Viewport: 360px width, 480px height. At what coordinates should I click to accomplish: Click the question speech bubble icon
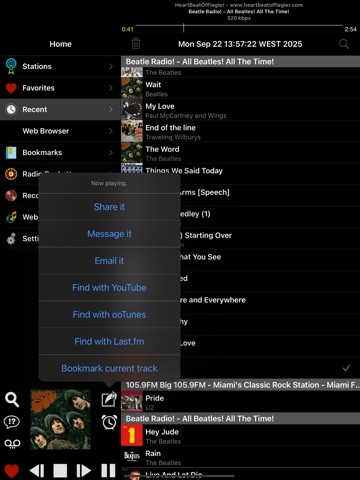12,422
